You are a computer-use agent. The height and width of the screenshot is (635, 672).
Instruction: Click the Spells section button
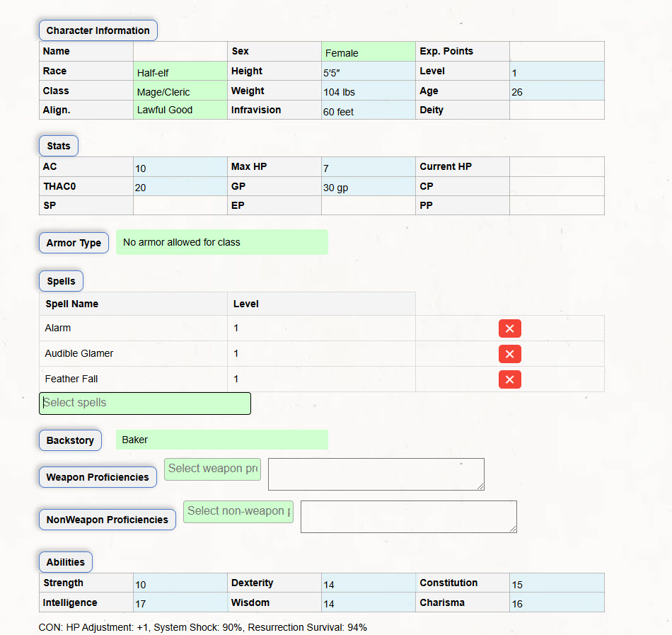tap(62, 281)
